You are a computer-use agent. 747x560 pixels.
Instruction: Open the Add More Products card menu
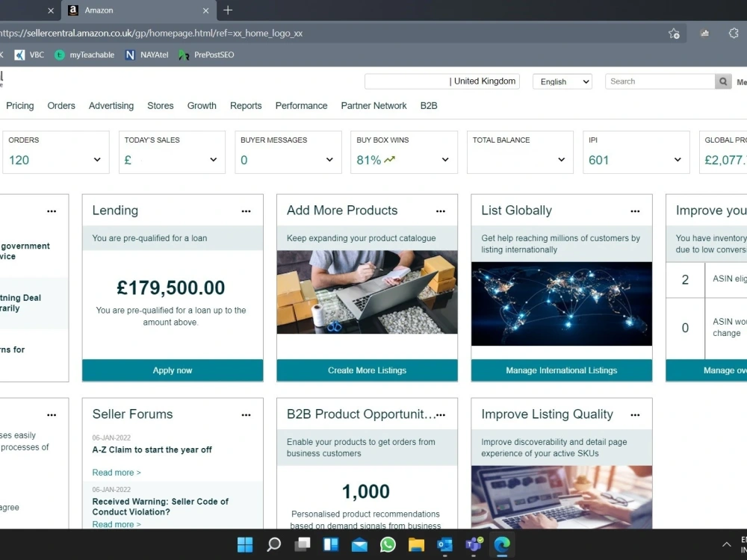pyautogui.click(x=441, y=211)
